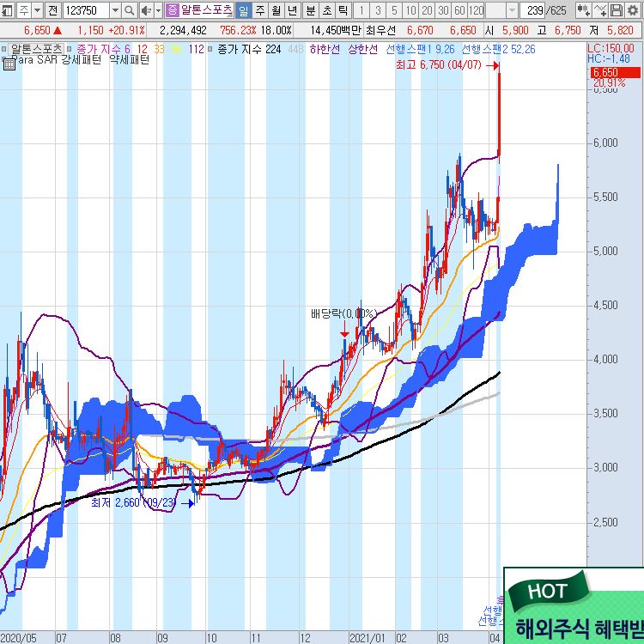
Task: Click the candle chart add icon
Action: [x=583, y=10]
